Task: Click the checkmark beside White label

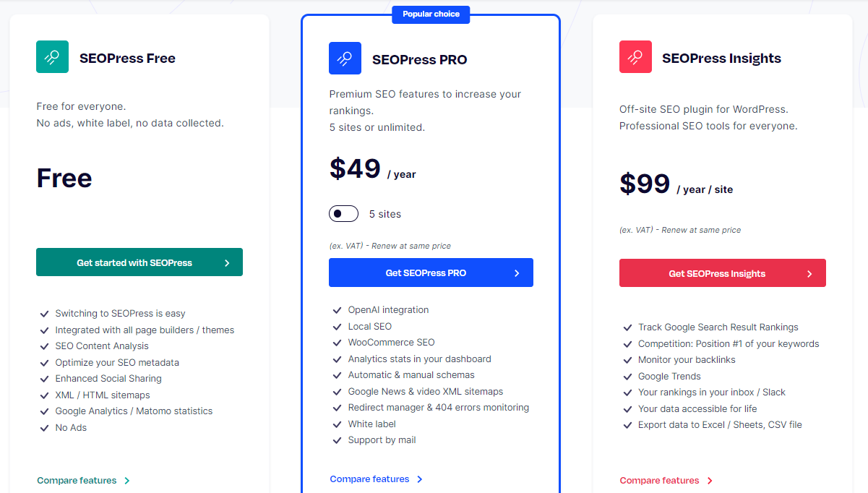Action: (x=337, y=424)
